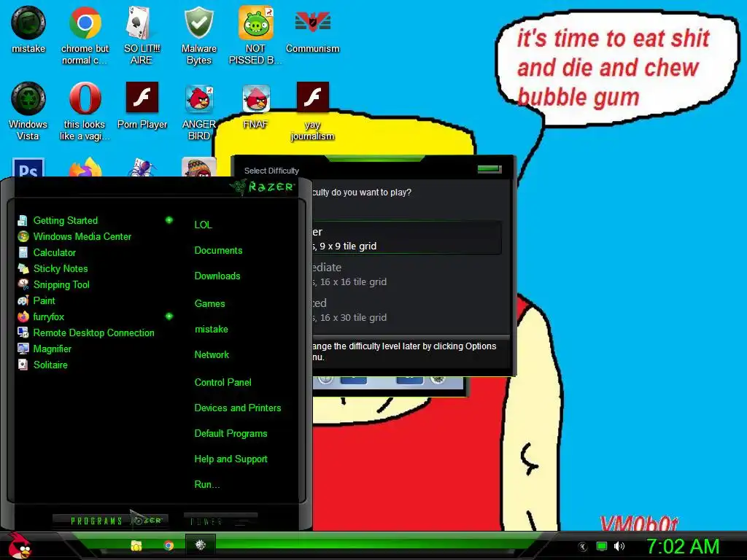Select the 16 x 16 tile grid difficulty

(406, 274)
